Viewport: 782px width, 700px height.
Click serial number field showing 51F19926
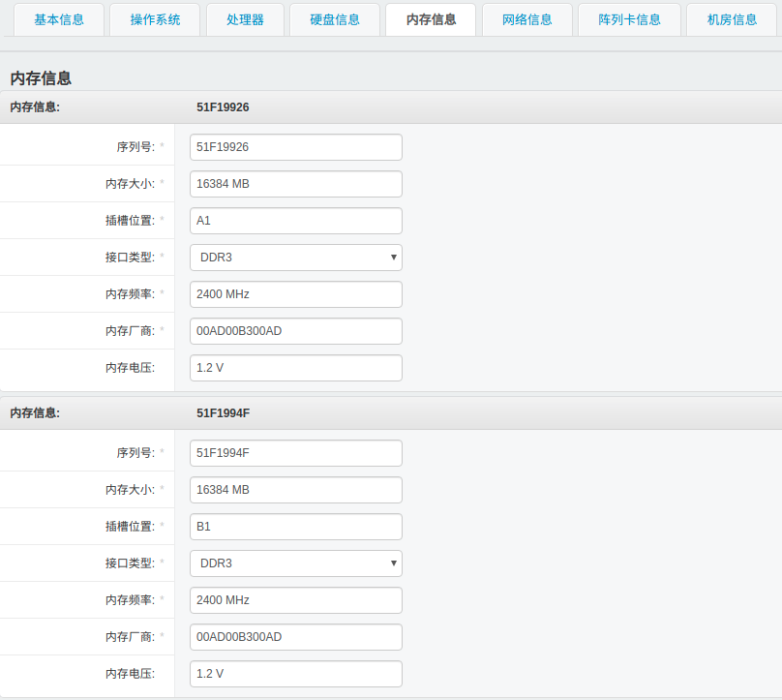(295, 146)
